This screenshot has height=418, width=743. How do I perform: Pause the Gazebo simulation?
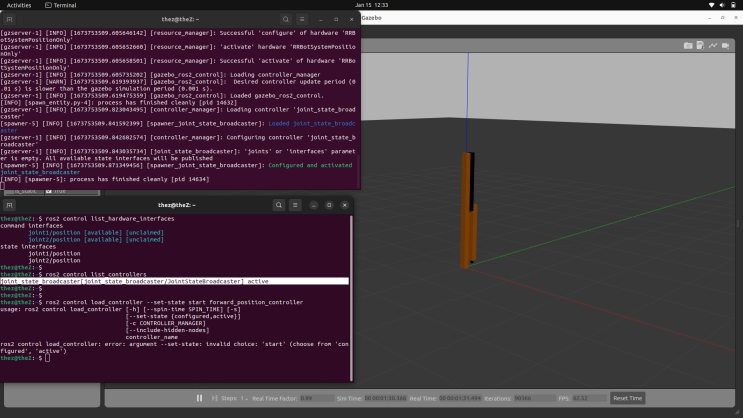[199, 398]
